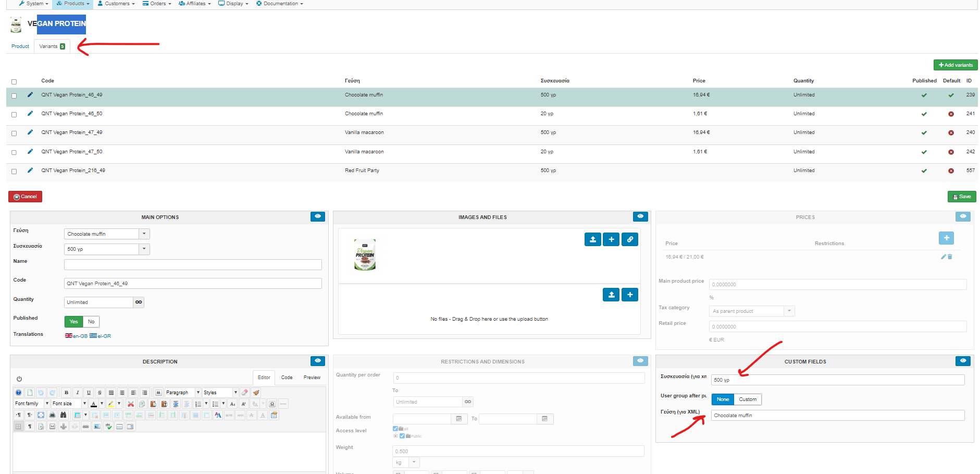
Task: Toggle published status of variant 557
Action: click(924, 171)
